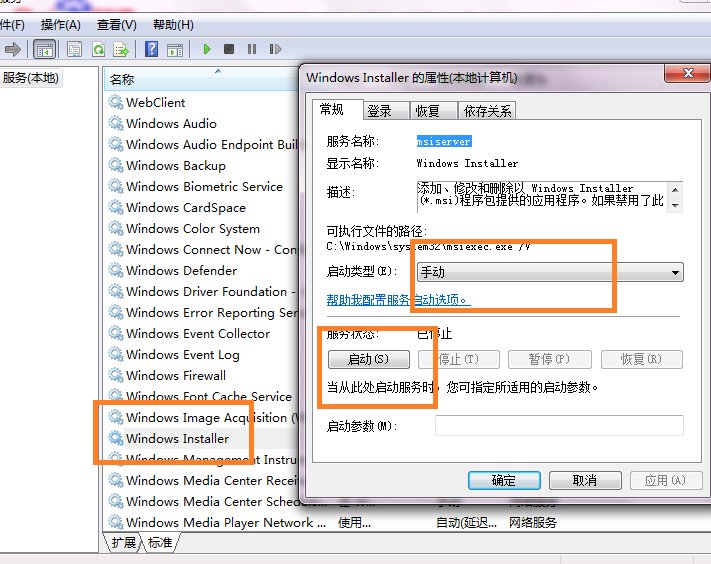Close the Windows Installer properties dialog
Viewport: 711px width, 564px height.
pyautogui.click(x=688, y=73)
